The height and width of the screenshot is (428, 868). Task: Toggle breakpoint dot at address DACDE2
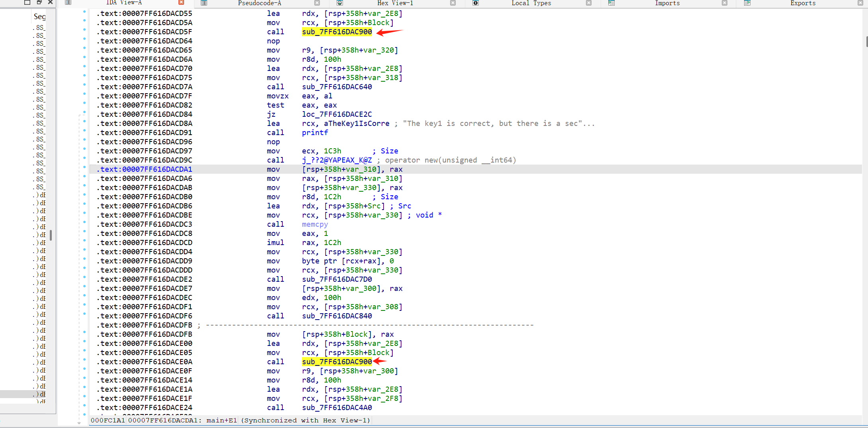pos(84,277)
